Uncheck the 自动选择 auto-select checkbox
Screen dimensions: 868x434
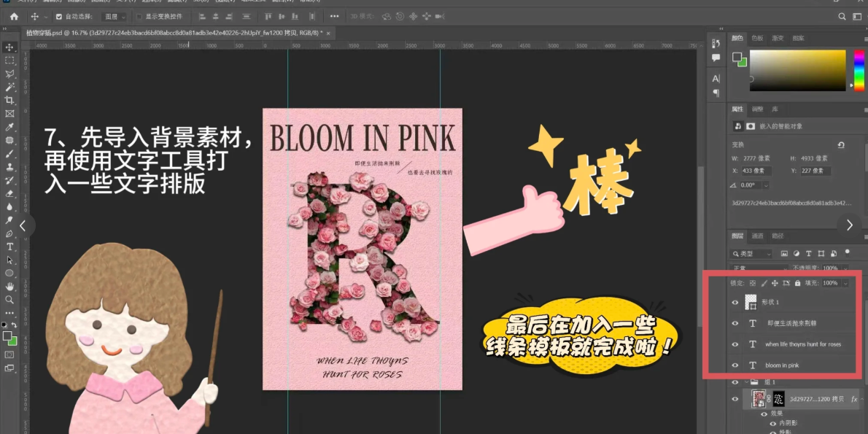60,17
